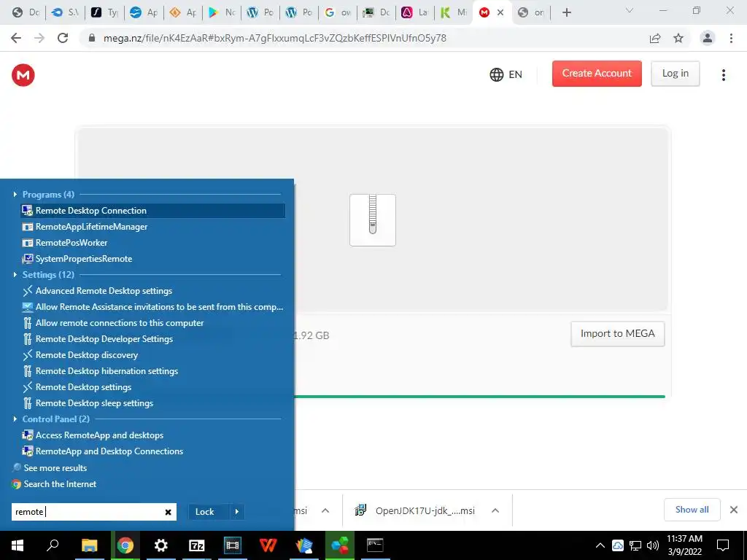747x560 pixels.
Task: Open the first msi download options chevron
Action: (x=325, y=510)
